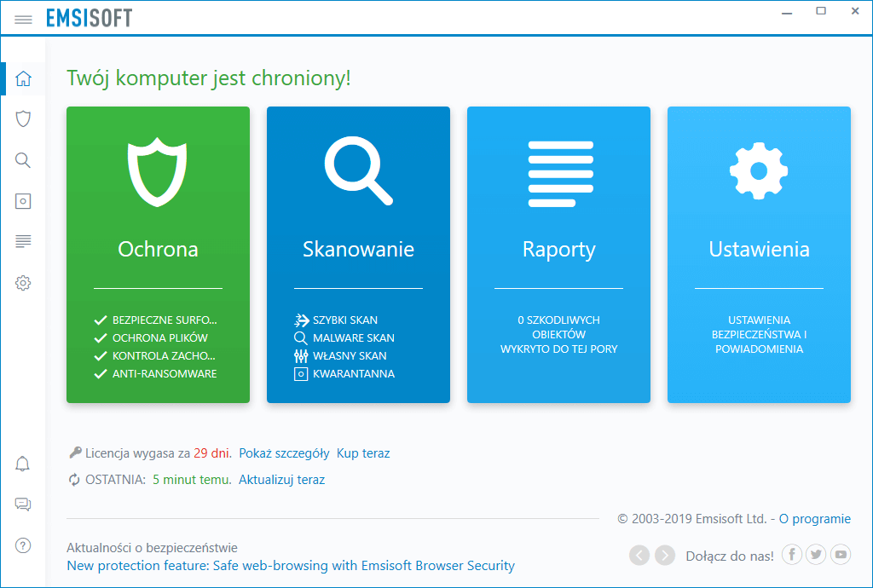Click USTAWIENIA BEZPIECZEŃSTWA I POWIADOMIENIA text

759,334
